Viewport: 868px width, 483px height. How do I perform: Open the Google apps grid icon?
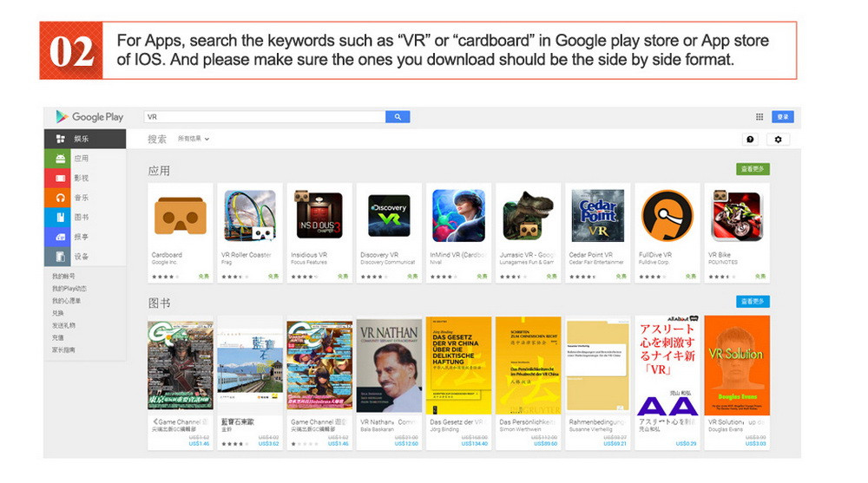(759, 117)
